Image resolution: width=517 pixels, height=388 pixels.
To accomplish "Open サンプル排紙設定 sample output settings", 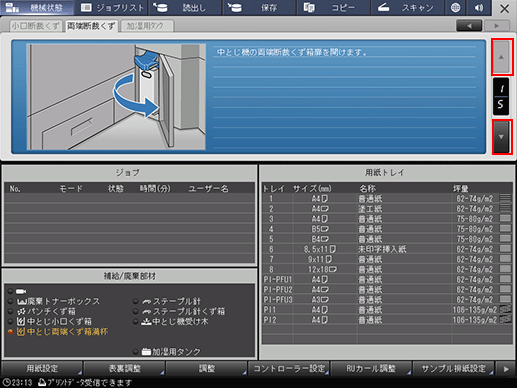I will click(453, 369).
